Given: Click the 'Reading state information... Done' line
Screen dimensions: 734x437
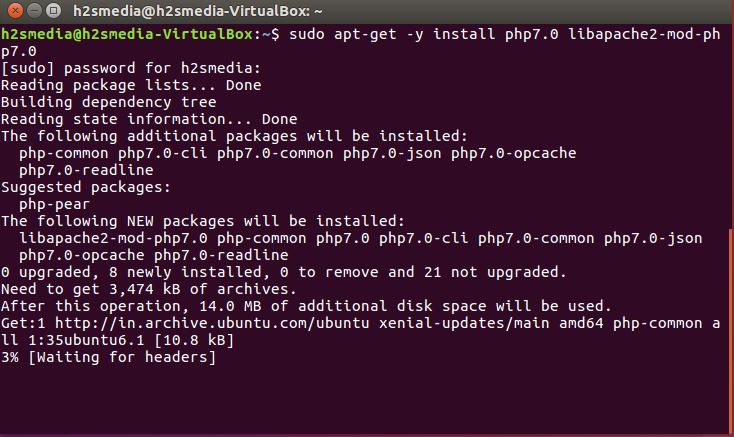Looking at the screenshot, I should click(x=149, y=119).
